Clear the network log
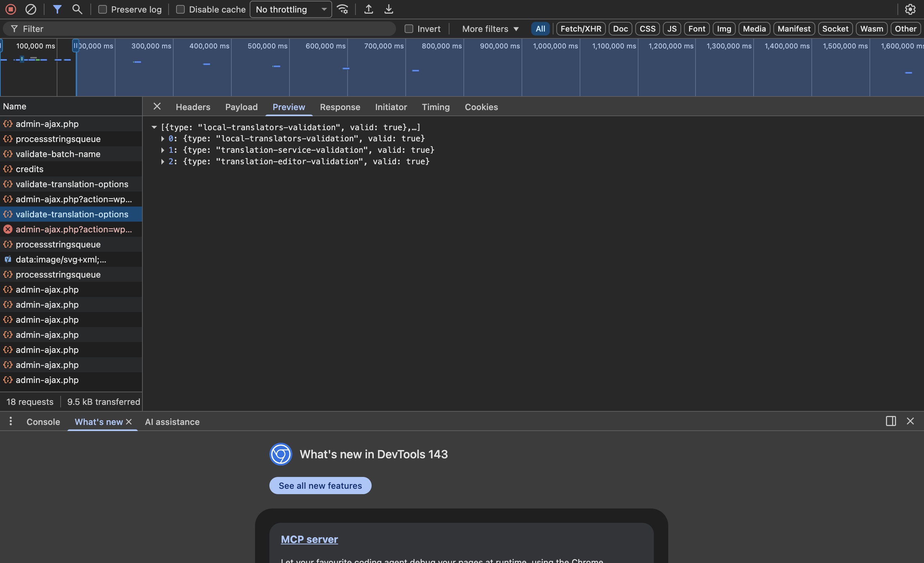Viewport: 924px width, 563px height. pos(31,9)
